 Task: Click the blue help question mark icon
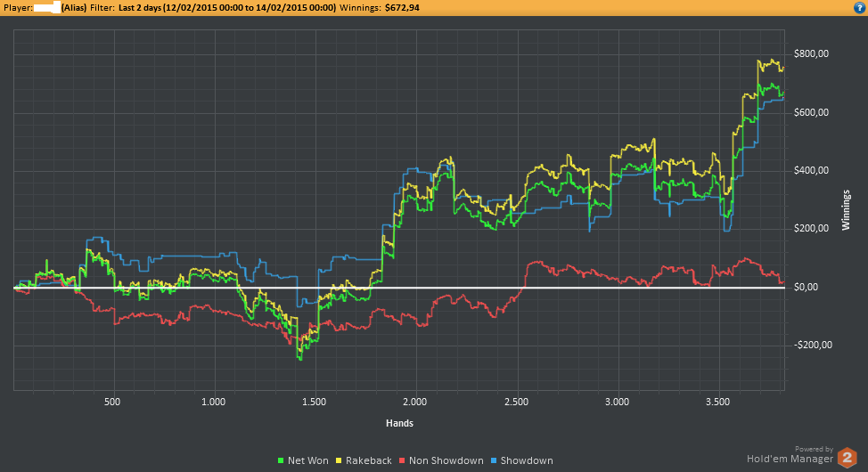860,8
